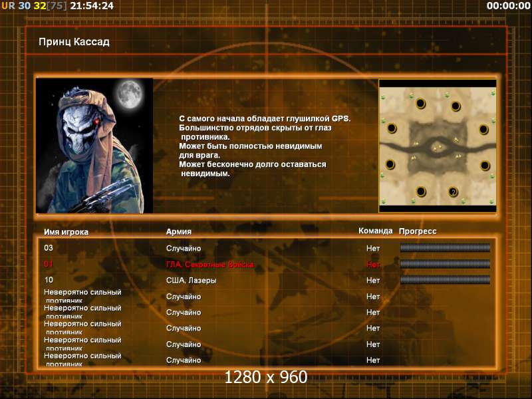Click loading progress bar of player 03
This screenshot has width=532, height=399.
[x=445, y=247]
